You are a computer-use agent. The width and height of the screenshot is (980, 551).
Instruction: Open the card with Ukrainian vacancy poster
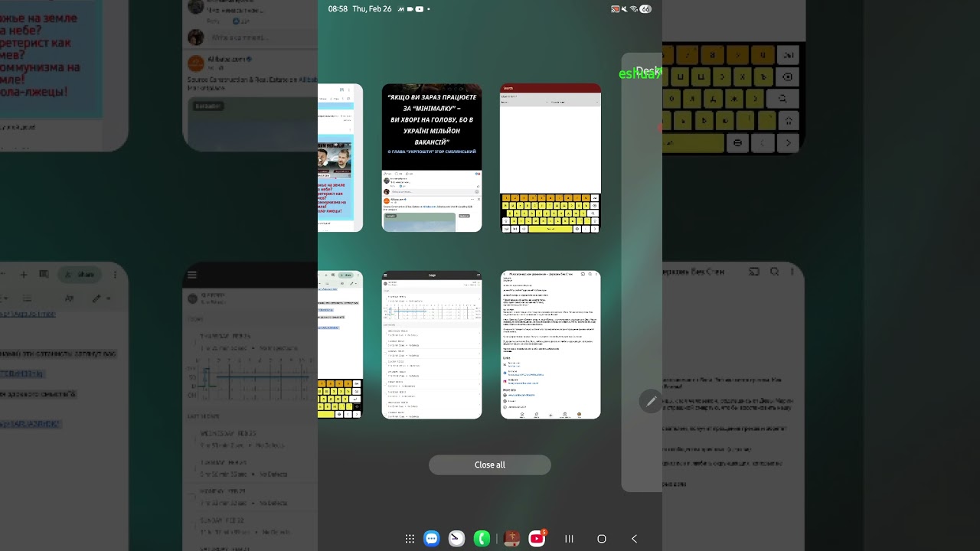432,158
